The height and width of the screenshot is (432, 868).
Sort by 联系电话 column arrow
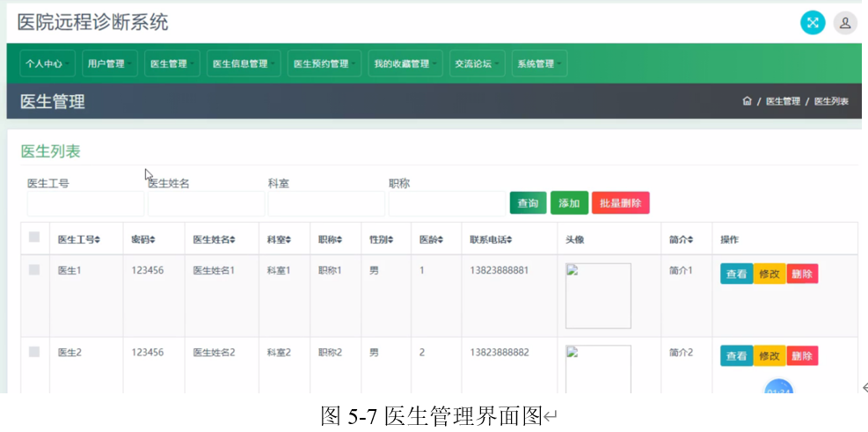coord(509,240)
